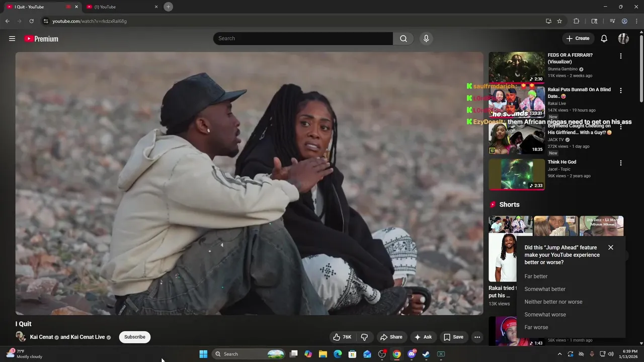Click the Share button
The height and width of the screenshot is (362, 644).
click(391, 337)
